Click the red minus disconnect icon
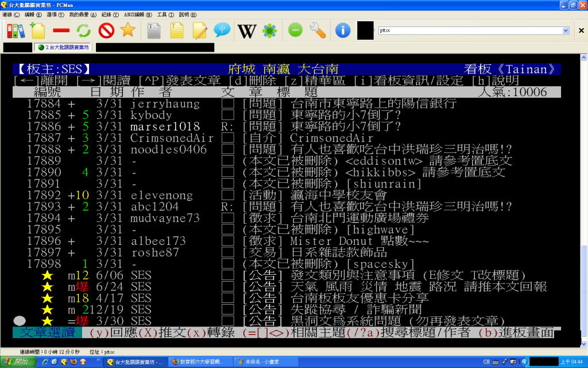This screenshot has height=368, width=588. click(x=61, y=30)
